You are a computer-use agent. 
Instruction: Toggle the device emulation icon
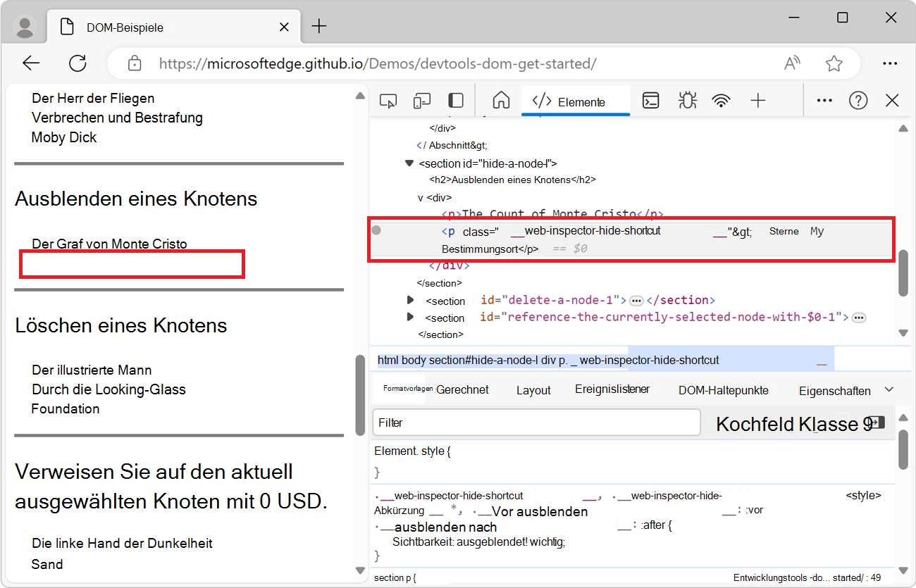pyautogui.click(x=421, y=100)
